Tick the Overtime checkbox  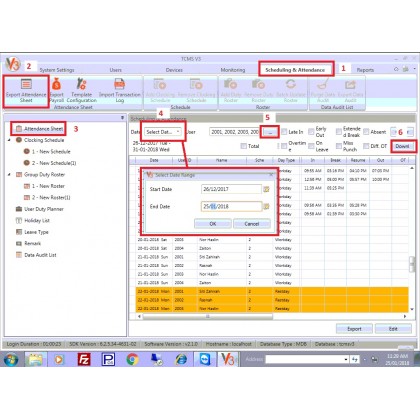[284, 146]
